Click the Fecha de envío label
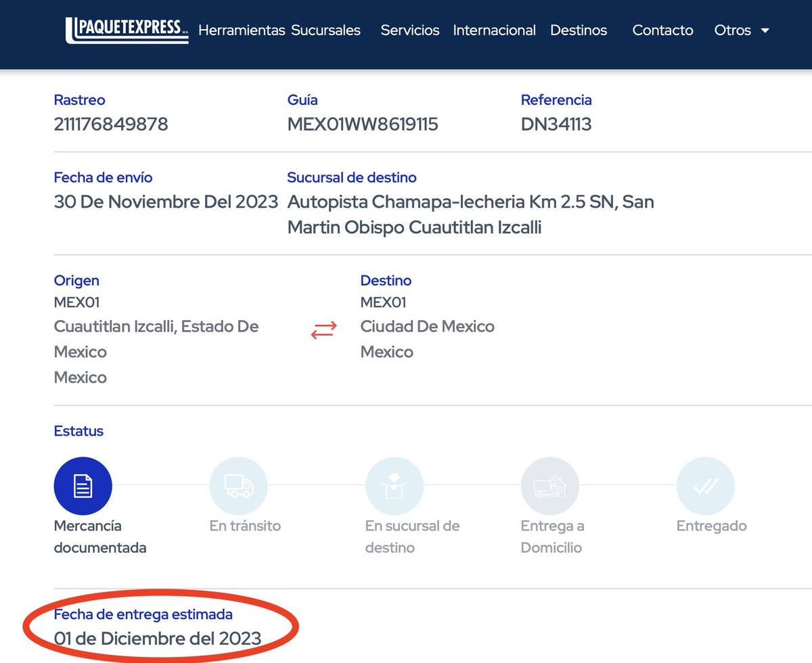812x663 pixels. coord(103,178)
